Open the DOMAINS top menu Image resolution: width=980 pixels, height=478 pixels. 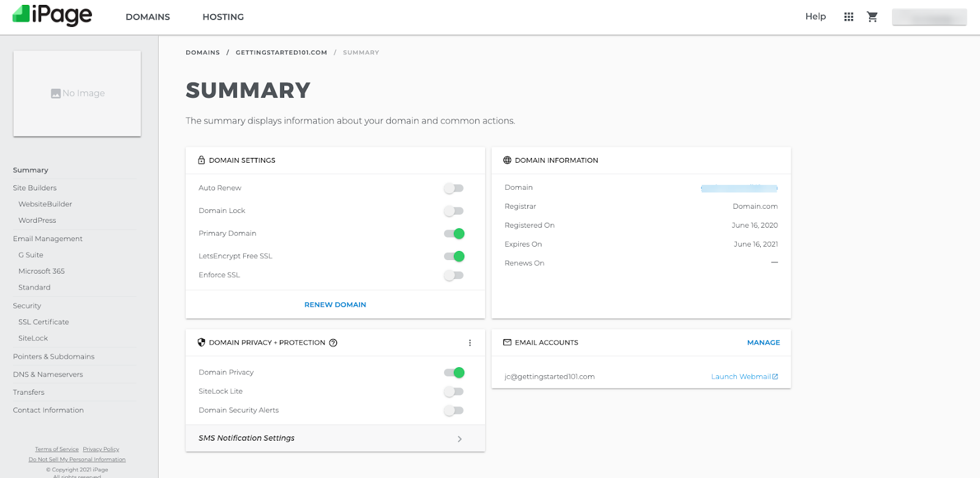pos(148,17)
